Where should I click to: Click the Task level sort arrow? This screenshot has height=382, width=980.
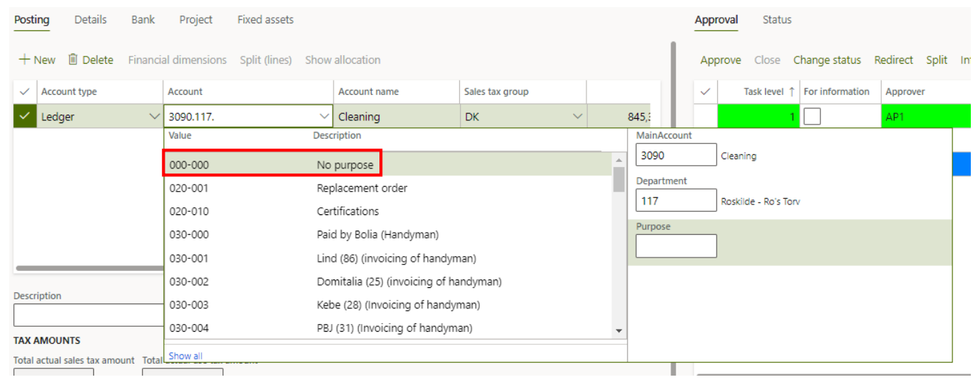click(x=791, y=92)
